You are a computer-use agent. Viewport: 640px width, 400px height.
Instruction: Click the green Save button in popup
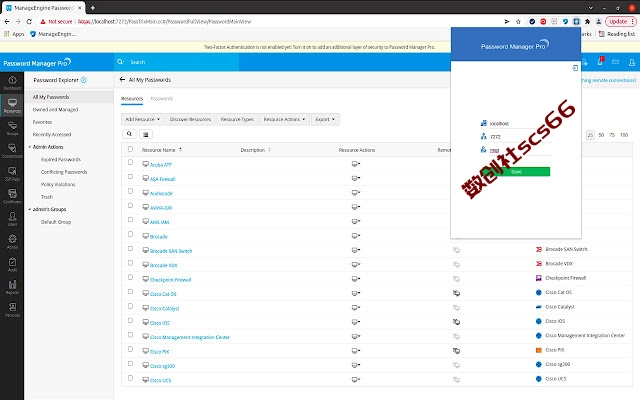516,171
